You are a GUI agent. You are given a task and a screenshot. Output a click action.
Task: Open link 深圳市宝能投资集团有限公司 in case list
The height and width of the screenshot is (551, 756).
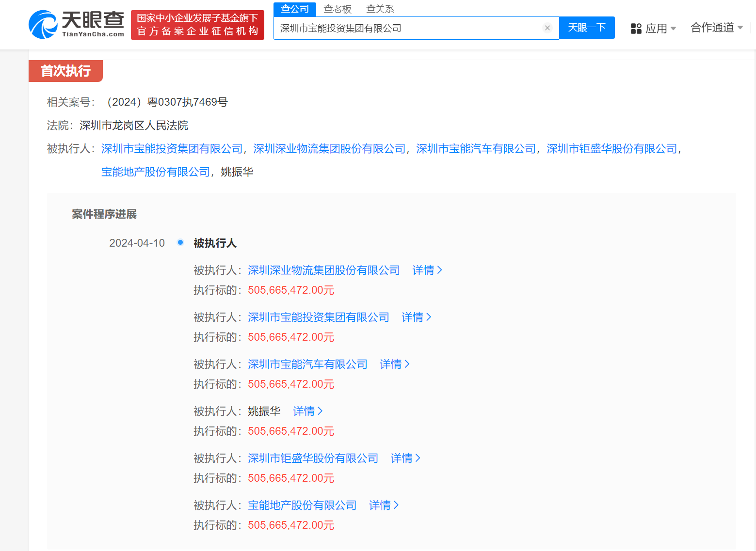point(172,149)
